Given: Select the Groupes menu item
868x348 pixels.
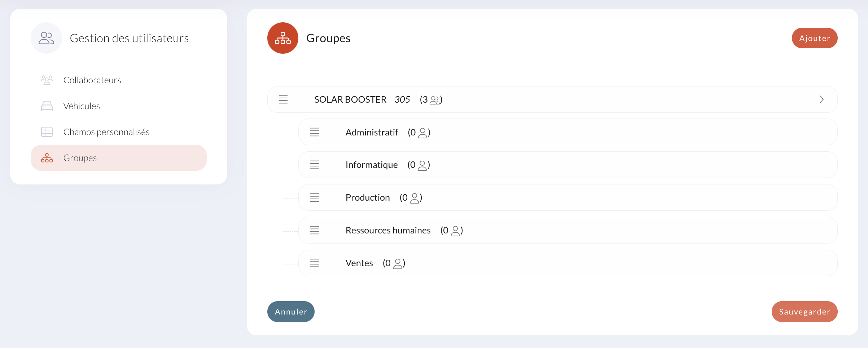Looking at the screenshot, I should [x=119, y=158].
